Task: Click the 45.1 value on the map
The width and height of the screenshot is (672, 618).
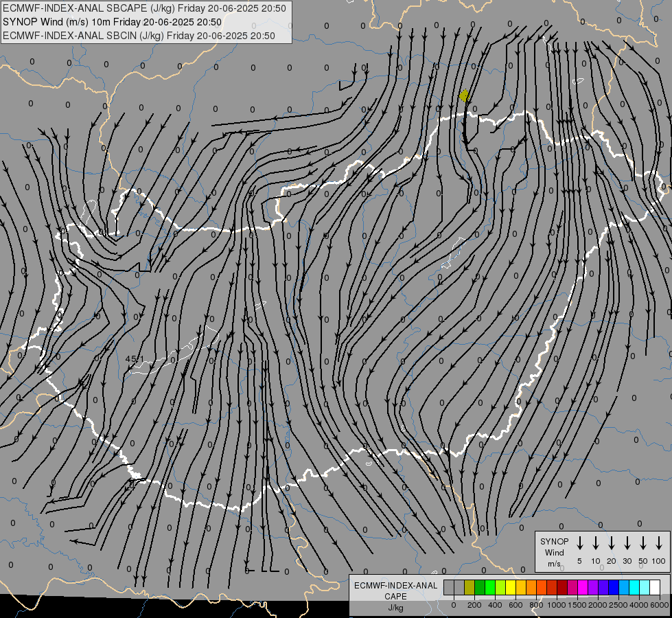Action: [135, 358]
